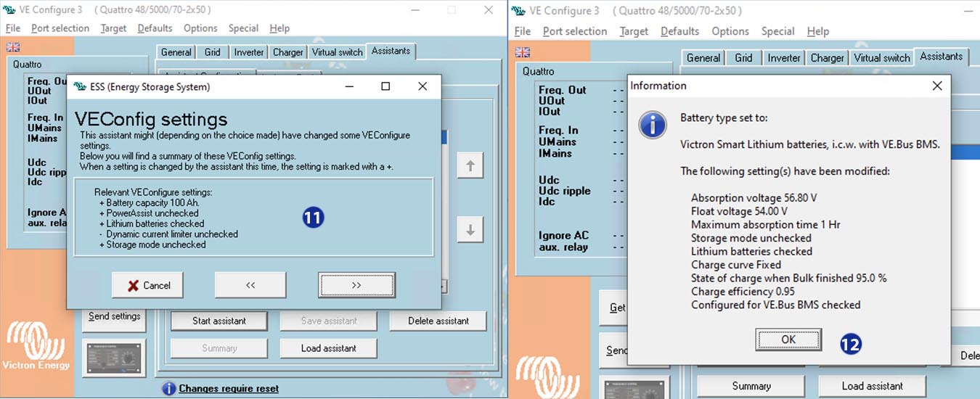
Task: Open File menu in left window
Action: click(x=14, y=28)
